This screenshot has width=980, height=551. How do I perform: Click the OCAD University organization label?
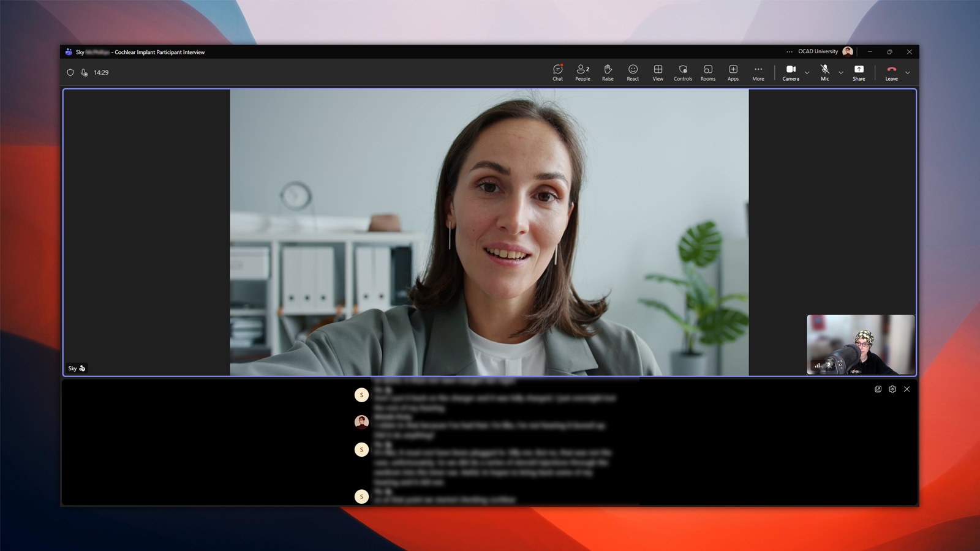tap(818, 51)
